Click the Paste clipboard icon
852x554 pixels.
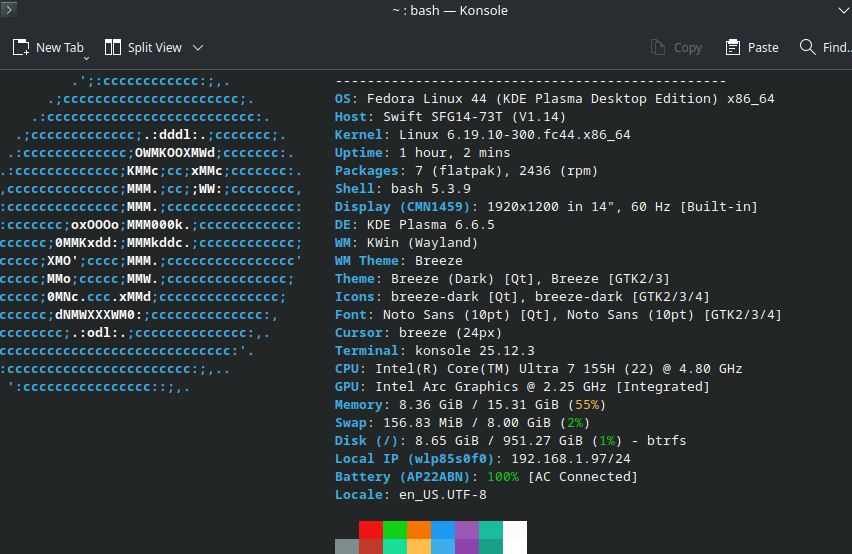point(732,48)
